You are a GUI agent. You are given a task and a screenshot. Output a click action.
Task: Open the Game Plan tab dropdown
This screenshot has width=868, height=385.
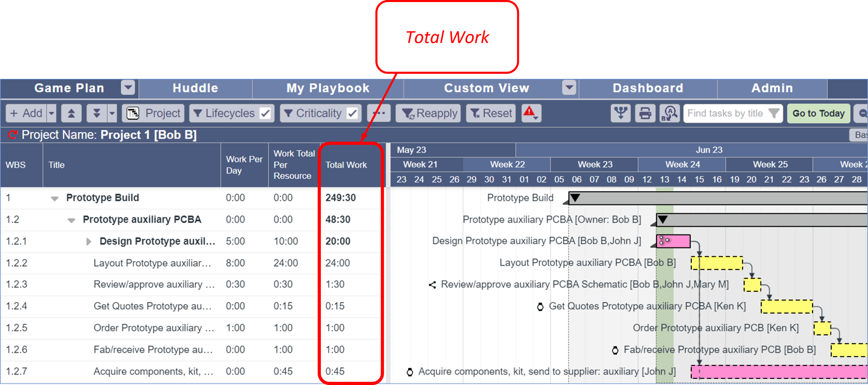pyautogui.click(x=128, y=88)
